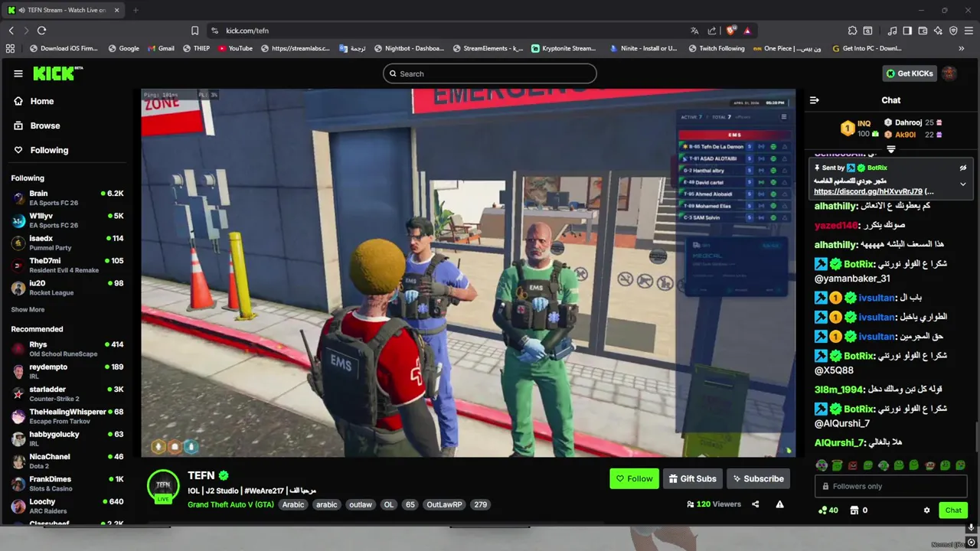This screenshot has height=551, width=980.
Task: Click the Kick search box
Action: [490, 73]
